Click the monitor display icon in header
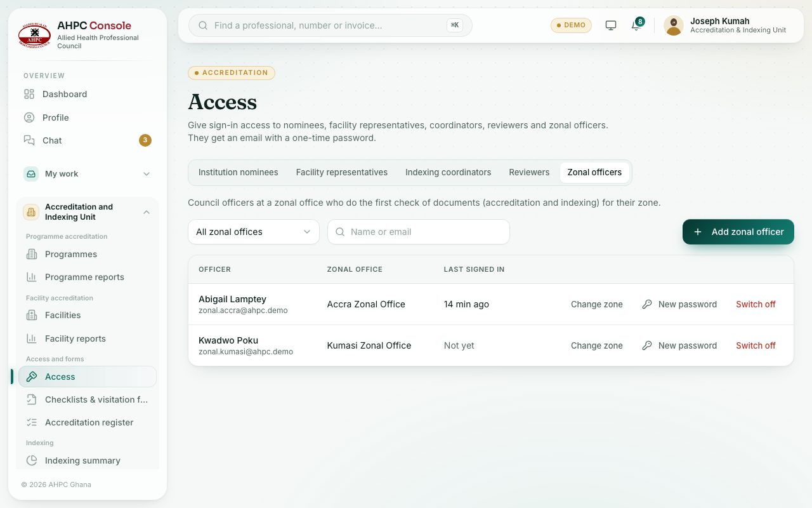 coord(611,25)
